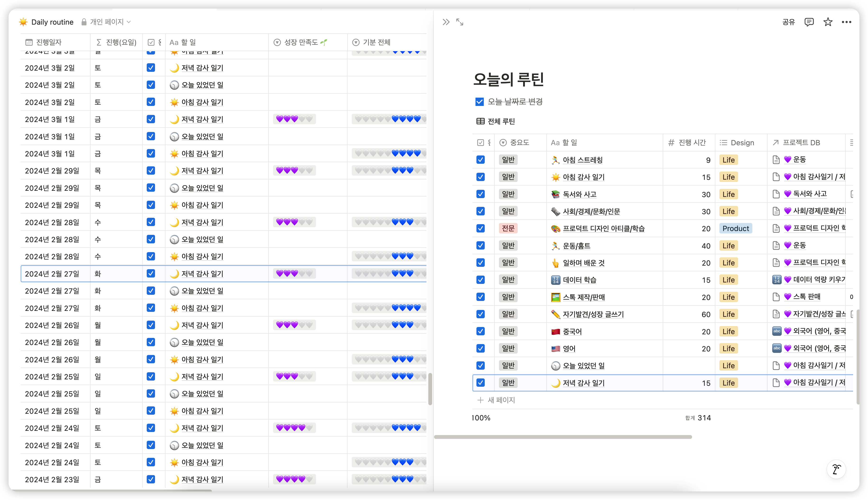This screenshot has height=500, width=868.
Task: Open the comments icon in top bar
Action: pos(809,22)
